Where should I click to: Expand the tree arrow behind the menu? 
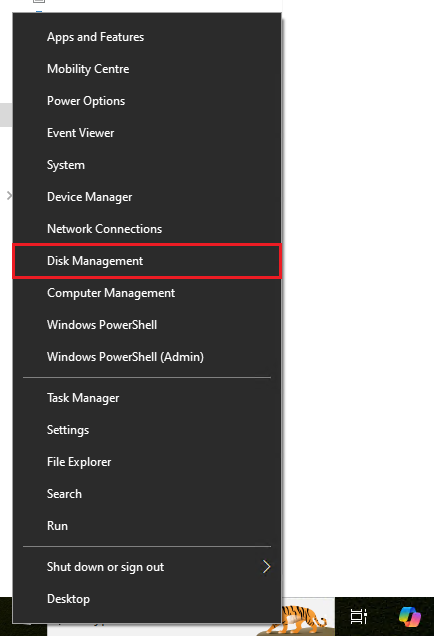click(x=9, y=196)
